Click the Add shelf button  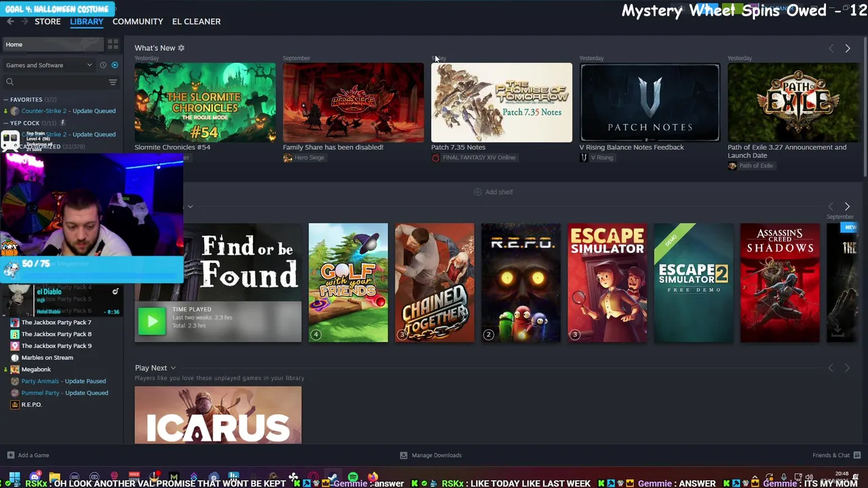(x=493, y=192)
